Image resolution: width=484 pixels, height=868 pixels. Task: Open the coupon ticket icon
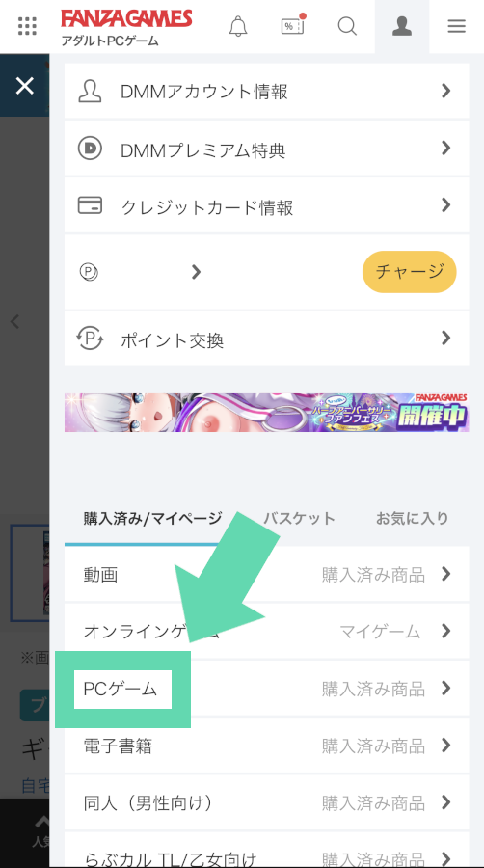tap(293, 25)
